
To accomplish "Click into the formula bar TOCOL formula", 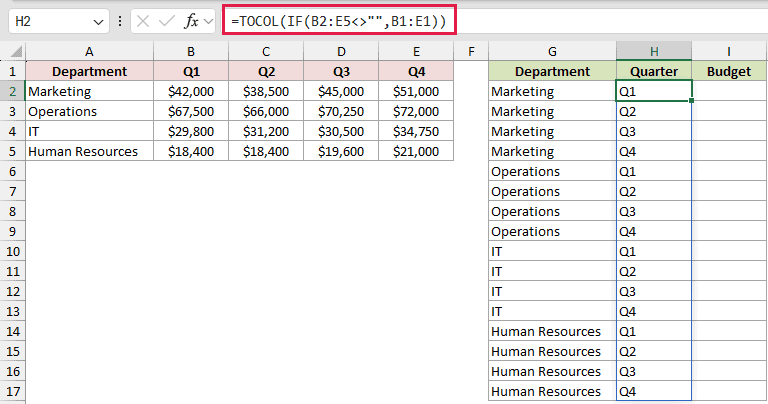I will pos(339,22).
